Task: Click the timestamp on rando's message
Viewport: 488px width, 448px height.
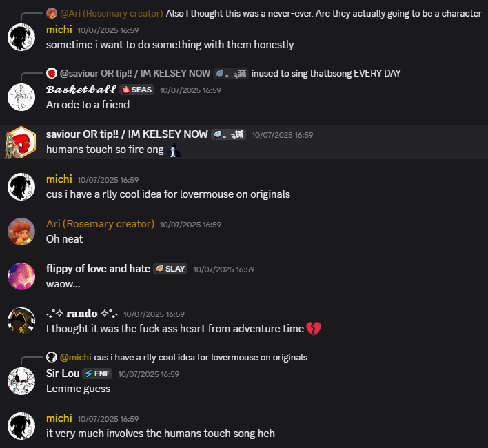Action: tap(154, 314)
